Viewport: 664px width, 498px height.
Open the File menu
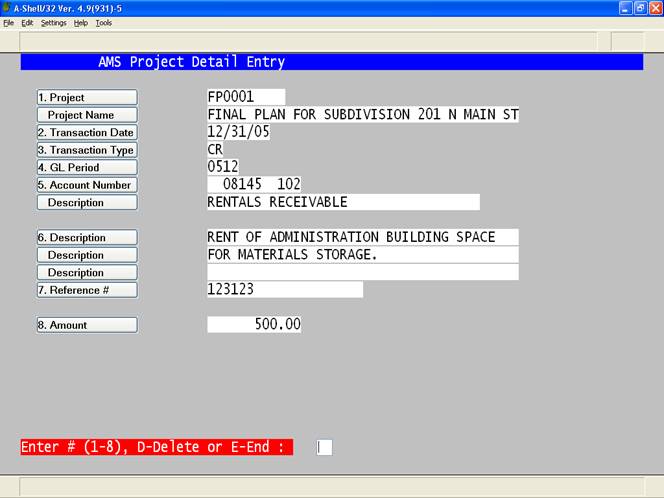point(8,23)
